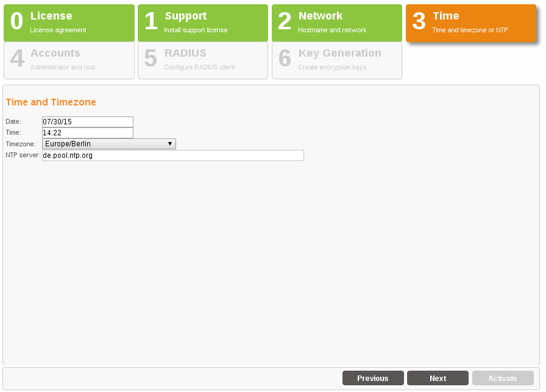Open the License step tab
This screenshot has height=392, width=546.
pos(69,23)
